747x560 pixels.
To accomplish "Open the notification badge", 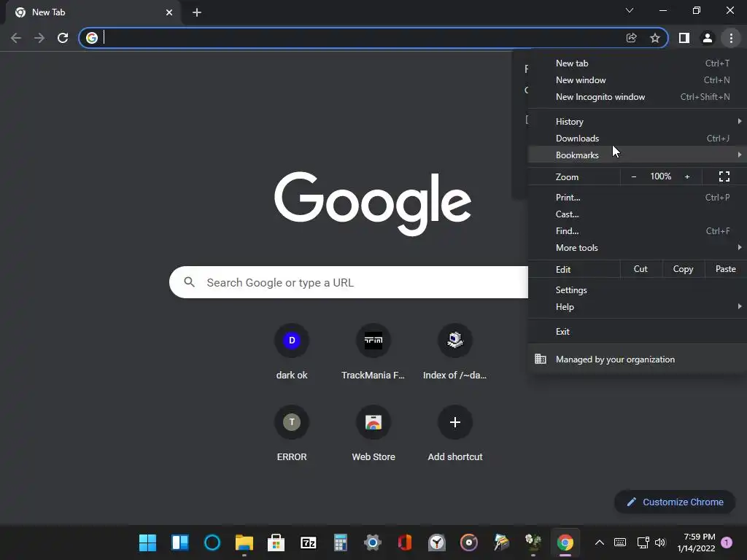I will (x=727, y=542).
